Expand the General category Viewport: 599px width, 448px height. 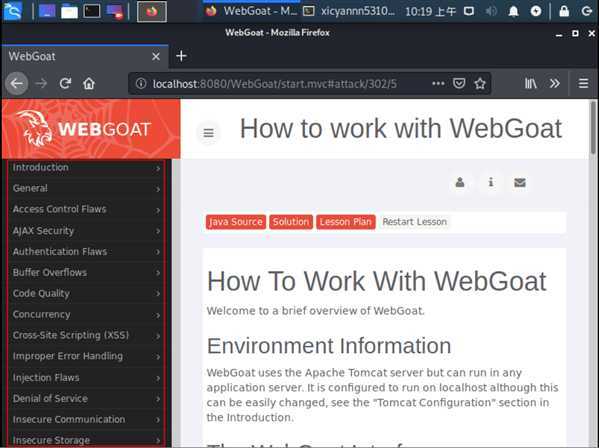[x=87, y=188]
